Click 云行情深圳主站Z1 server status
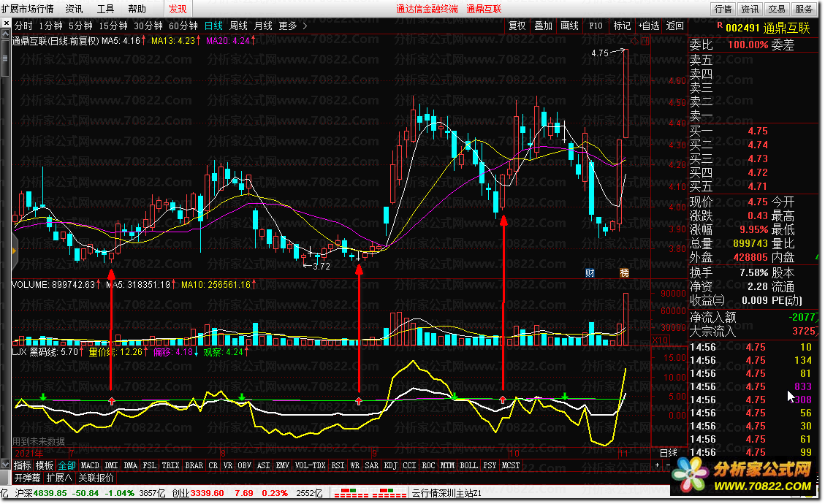 click(446, 494)
